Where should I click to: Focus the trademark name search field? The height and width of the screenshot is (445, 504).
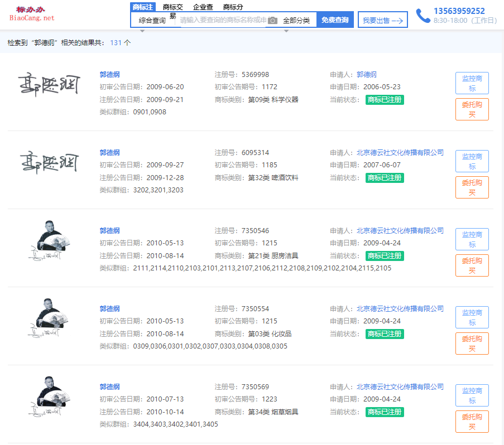(x=223, y=21)
